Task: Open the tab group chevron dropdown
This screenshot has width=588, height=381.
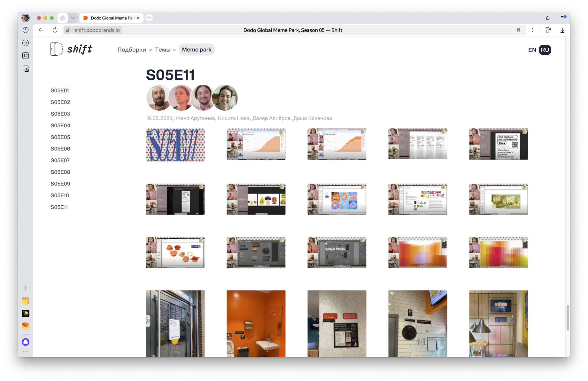Action: click(x=73, y=18)
